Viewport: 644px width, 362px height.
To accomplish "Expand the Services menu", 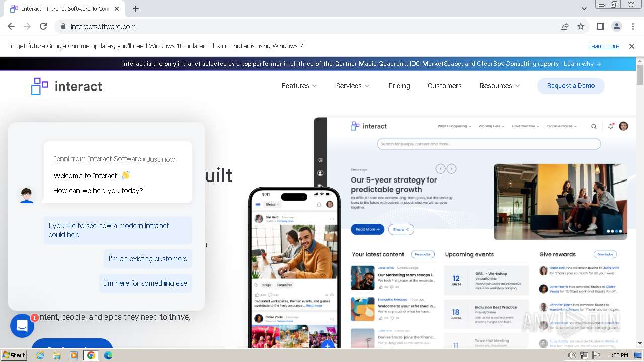I will coord(353,86).
